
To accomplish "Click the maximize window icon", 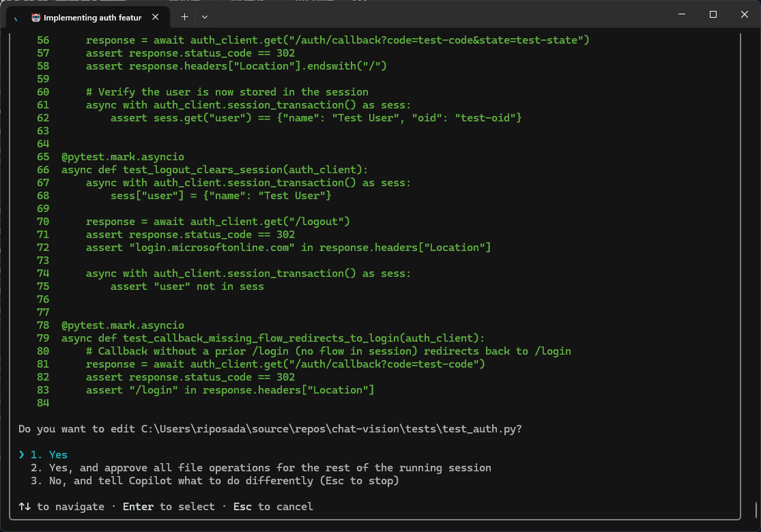I will (x=713, y=14).
